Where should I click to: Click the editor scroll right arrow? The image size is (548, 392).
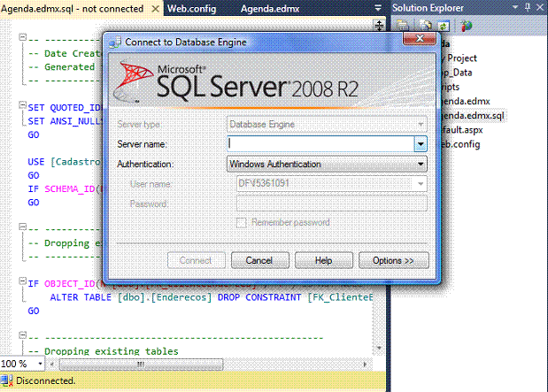[x=366, y=364]
